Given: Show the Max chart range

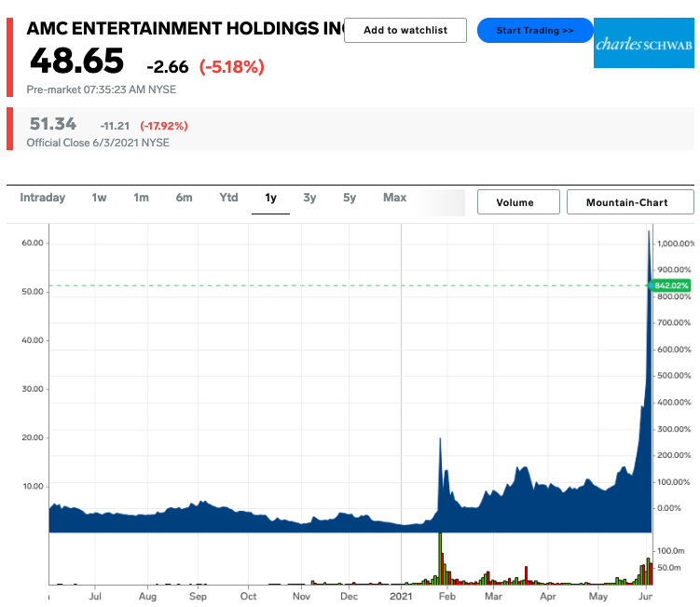Looking at the screenshot, I should click(394, 198).
